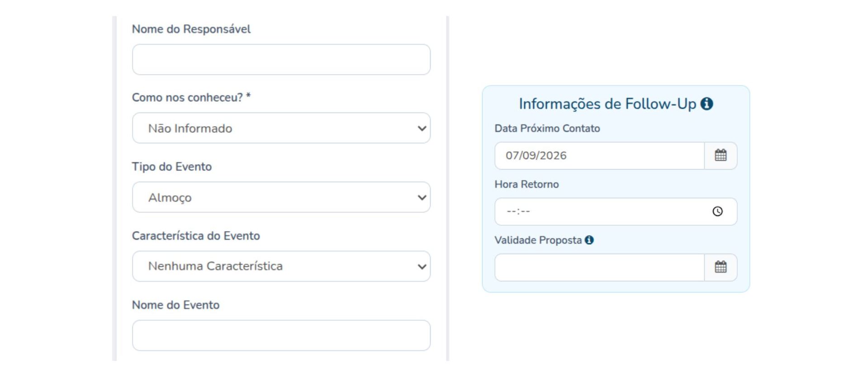Click into the Nome do Evento field
The width and height of the screenshot is (868, 379).
(x=281, y=336)
